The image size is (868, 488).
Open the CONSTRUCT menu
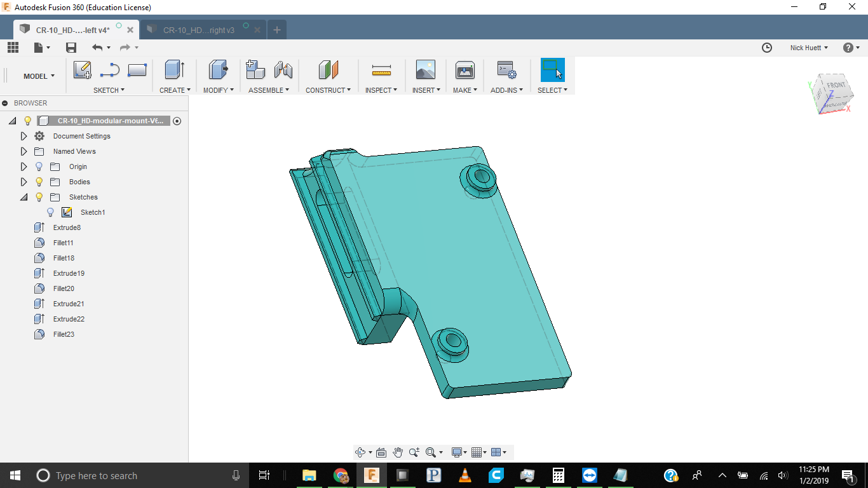(x=329, y=90)
